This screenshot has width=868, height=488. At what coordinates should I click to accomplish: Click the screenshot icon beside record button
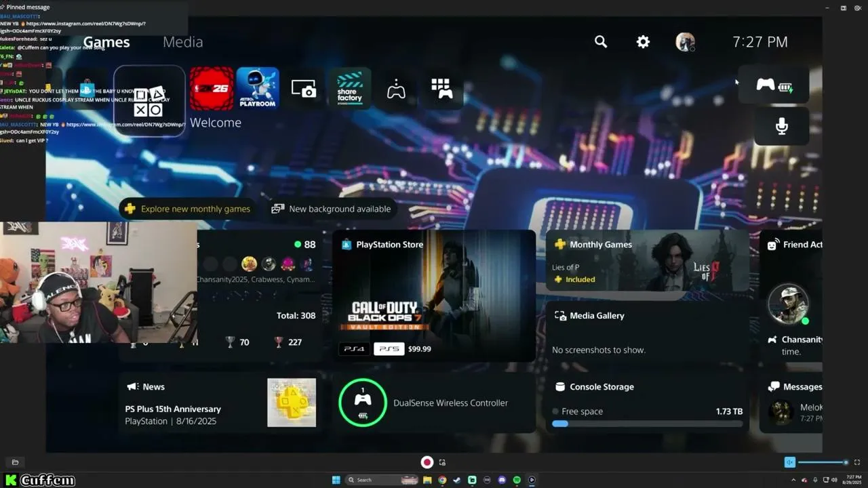442,462
